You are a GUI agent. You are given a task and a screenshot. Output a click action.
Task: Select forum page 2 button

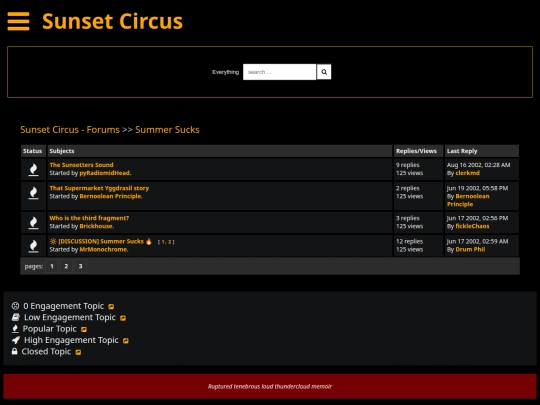66,266
